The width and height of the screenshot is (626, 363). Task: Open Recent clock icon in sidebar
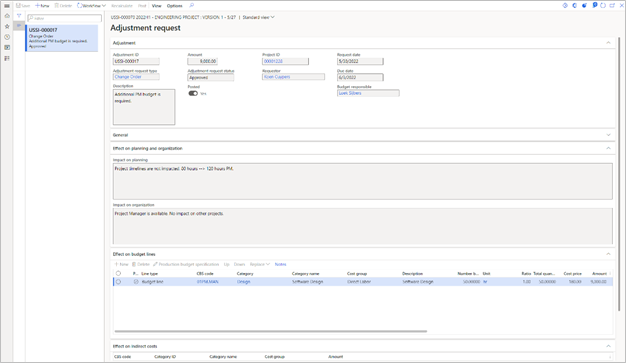click(x=7, y=37)
